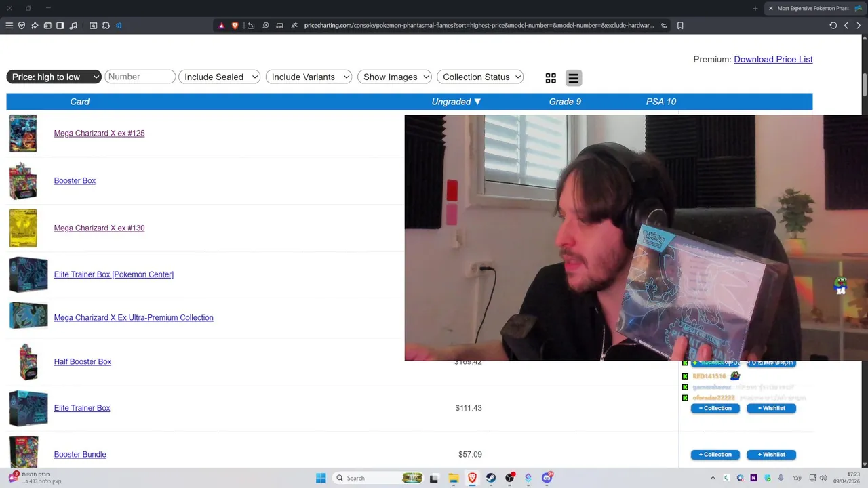Open the Booster Box link
This screenshot has height=488, width=868.
tap(75, 180)
